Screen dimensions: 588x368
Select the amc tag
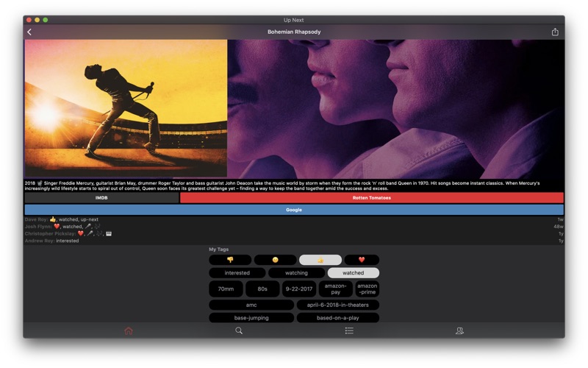tap(251, 305)
